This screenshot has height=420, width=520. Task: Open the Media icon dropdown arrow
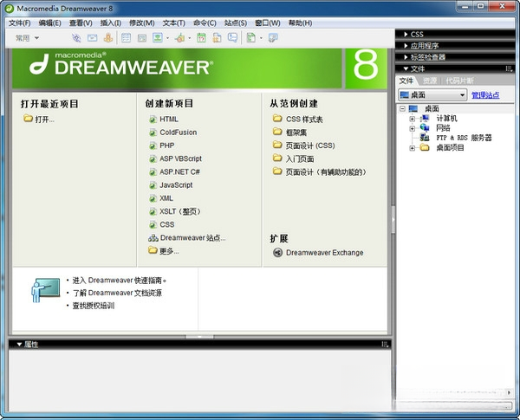[x=190, y=38]
